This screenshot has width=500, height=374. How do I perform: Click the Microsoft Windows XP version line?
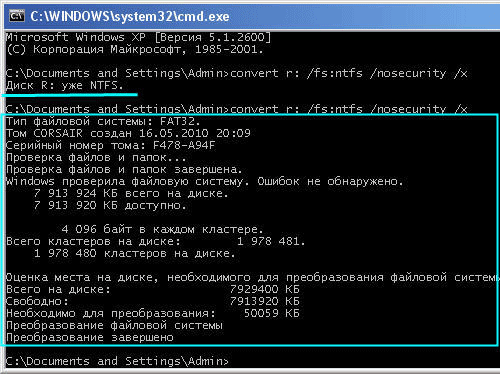coord(139,37)
